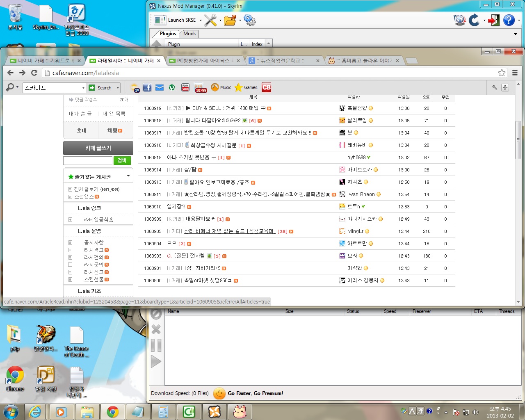Open the settings gears in Nexus Mod Manager
This screenshot has width=525, height=420.
tap(249, 20)
